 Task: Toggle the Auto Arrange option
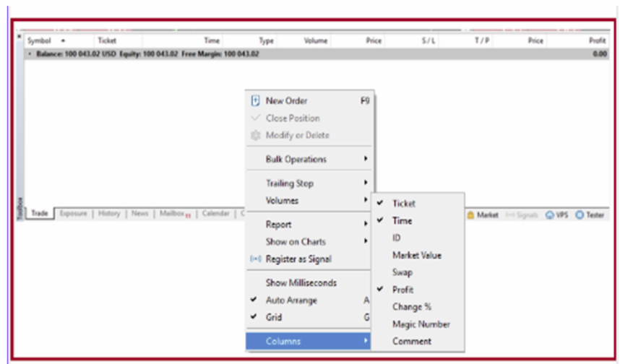coord(290,300)
